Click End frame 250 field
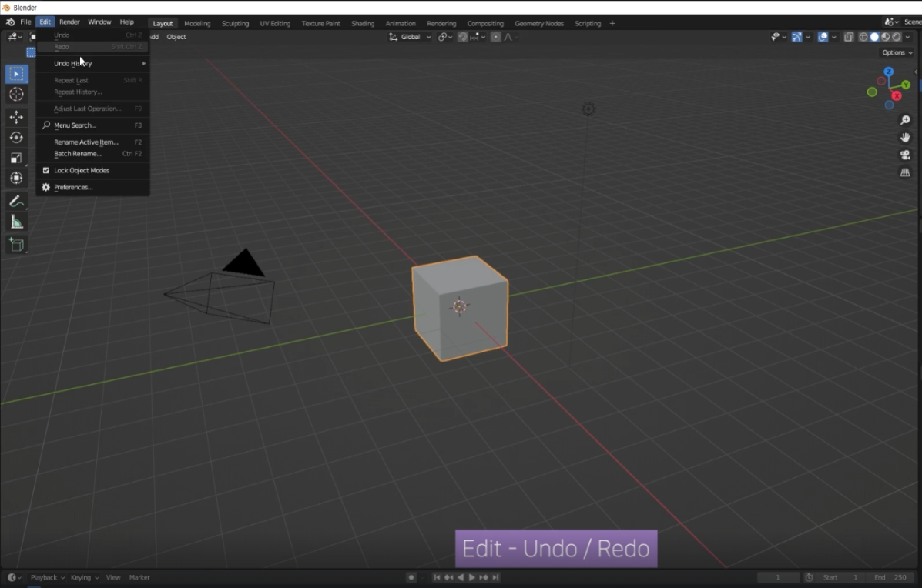Viewport: 922px width, 588px height. coord(891,577)
